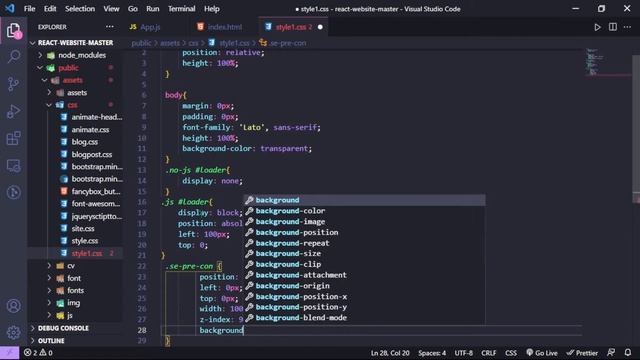640x360 pixels.
Task: Open the Explorer view in activity bar
Action: (x=13, y=30)
